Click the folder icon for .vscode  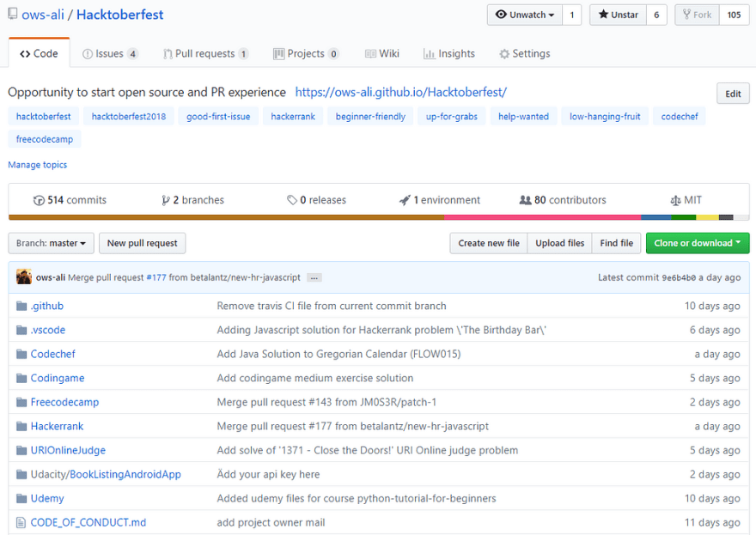click(21, 330)
